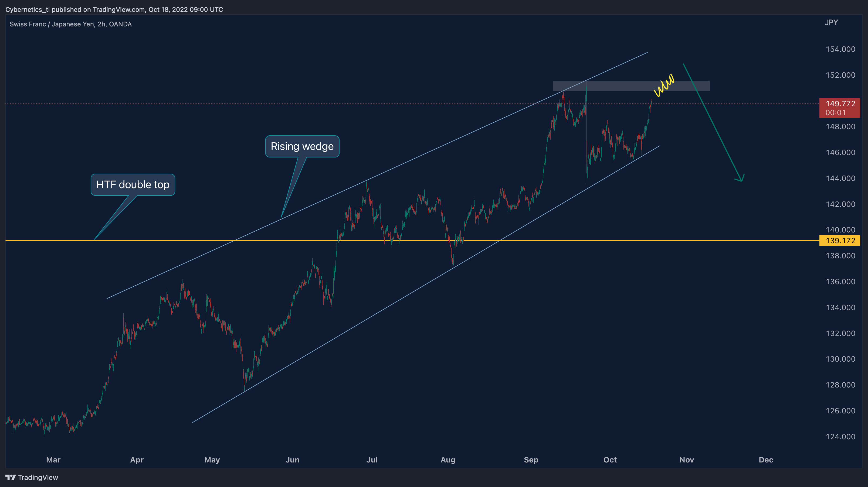Click the Jun label on time axis
868x487 pixels.
click(292, 460)
